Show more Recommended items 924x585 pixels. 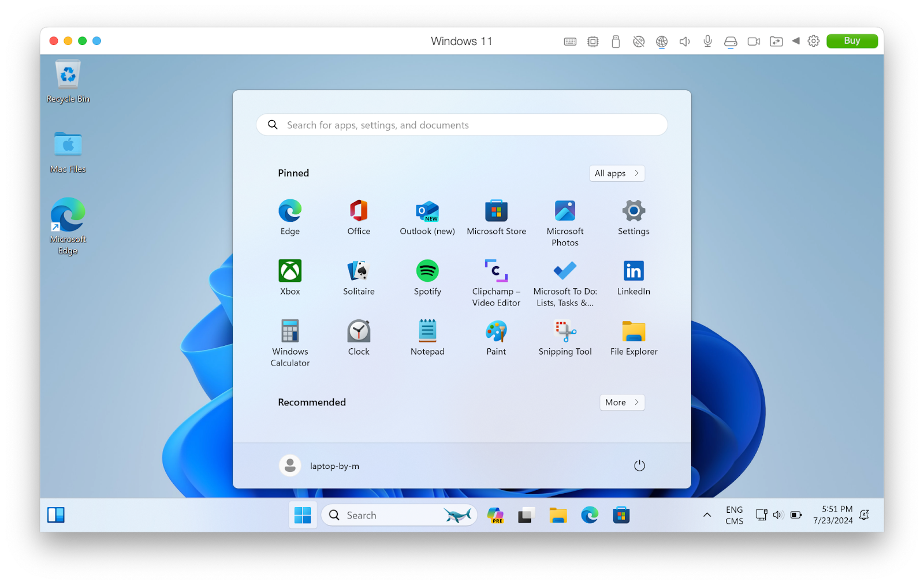point(621,402)
